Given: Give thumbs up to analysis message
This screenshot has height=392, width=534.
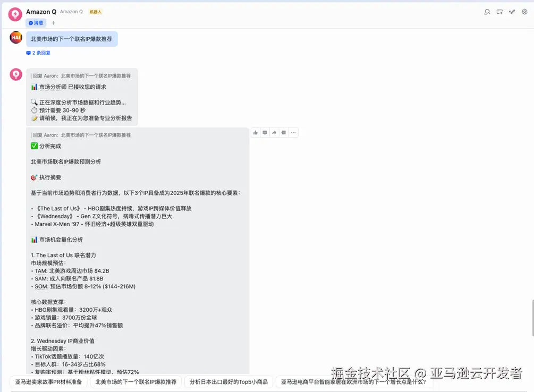Looking at the screenshot, I should coord(256,132).
